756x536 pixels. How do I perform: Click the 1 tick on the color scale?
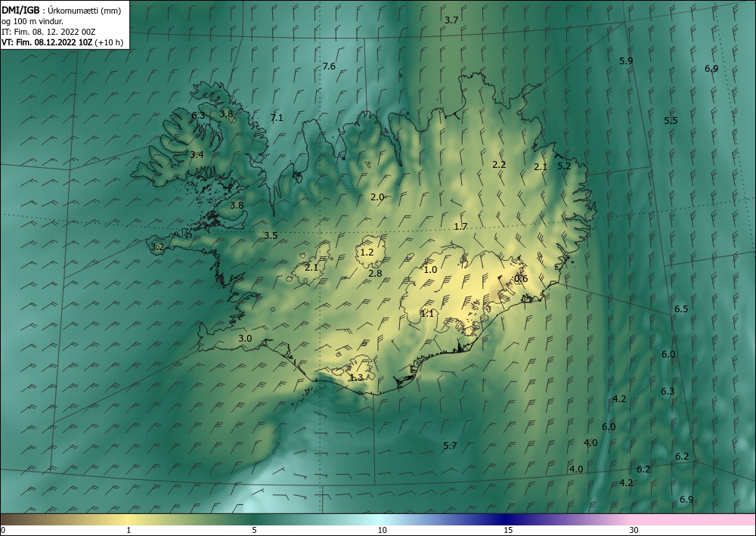(x=129, y=531)
